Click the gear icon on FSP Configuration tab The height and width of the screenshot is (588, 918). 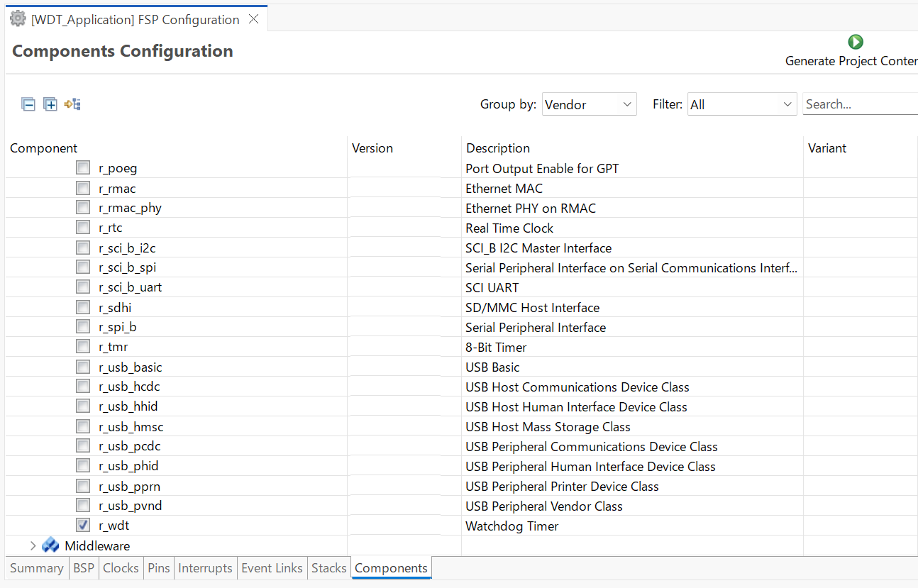18,19
